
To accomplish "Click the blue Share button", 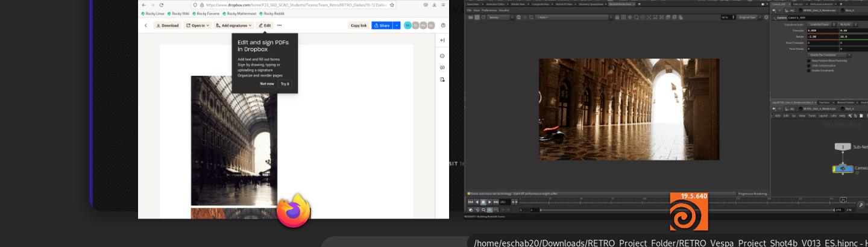I will tap(382, 25).
